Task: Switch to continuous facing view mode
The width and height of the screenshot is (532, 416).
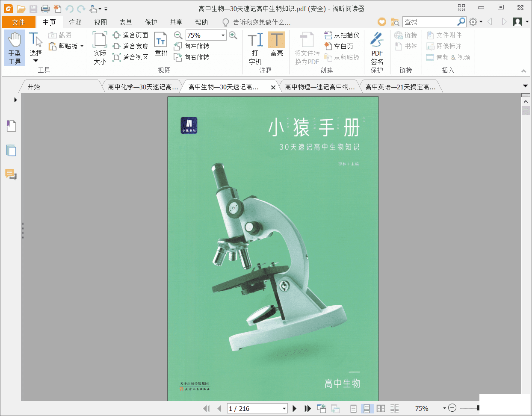Action: [x=394, y=408]
